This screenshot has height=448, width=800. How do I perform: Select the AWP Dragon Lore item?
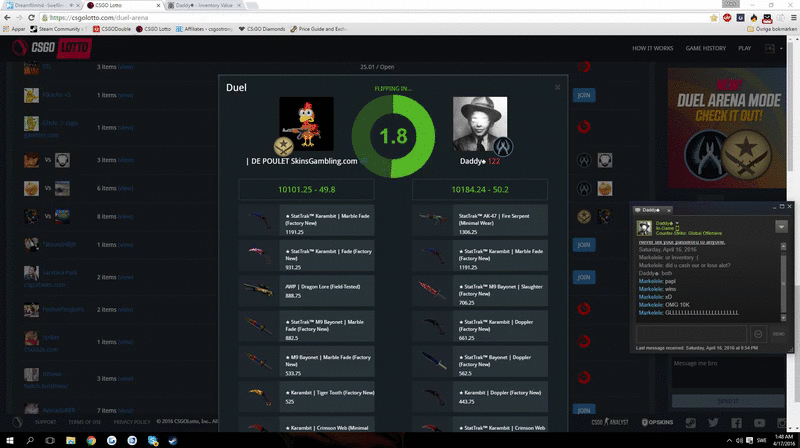[x=306, y=291]
